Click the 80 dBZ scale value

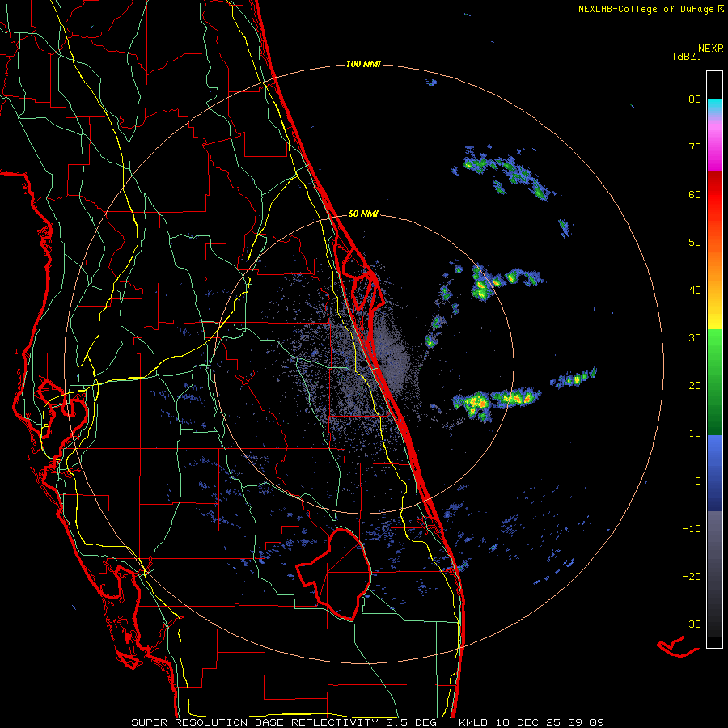[695, 99]
